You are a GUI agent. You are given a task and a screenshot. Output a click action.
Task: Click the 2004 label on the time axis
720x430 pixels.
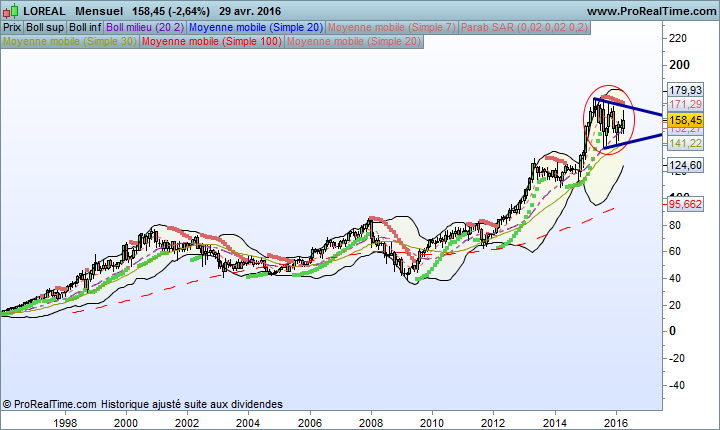coord(248,423)
